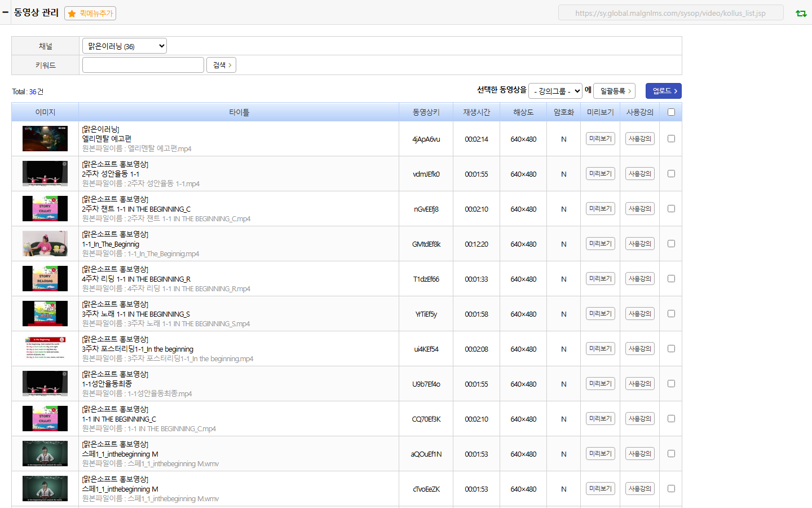Screen dimensions: 812x508
Task: Click the star quick menu add button
Action: [x=90, y=13]
